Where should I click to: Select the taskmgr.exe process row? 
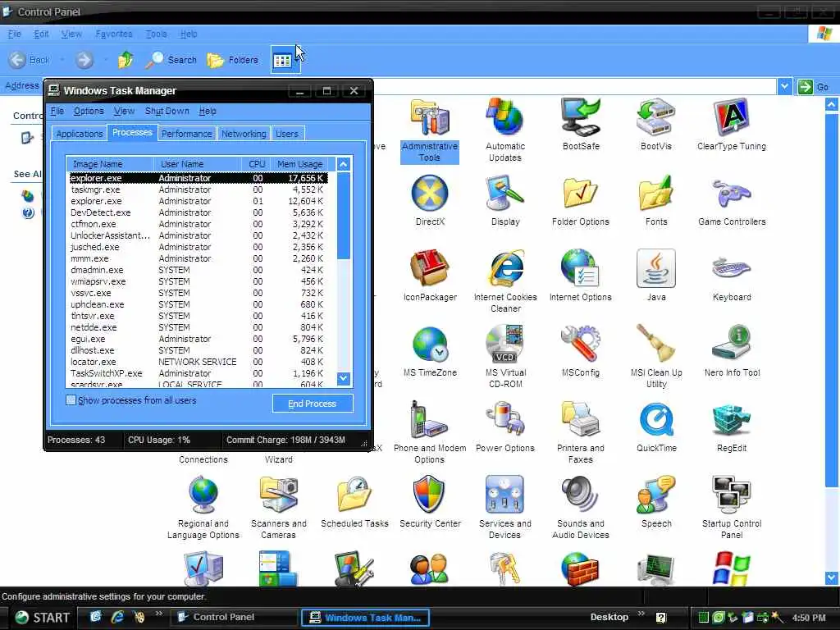point(198,189)
